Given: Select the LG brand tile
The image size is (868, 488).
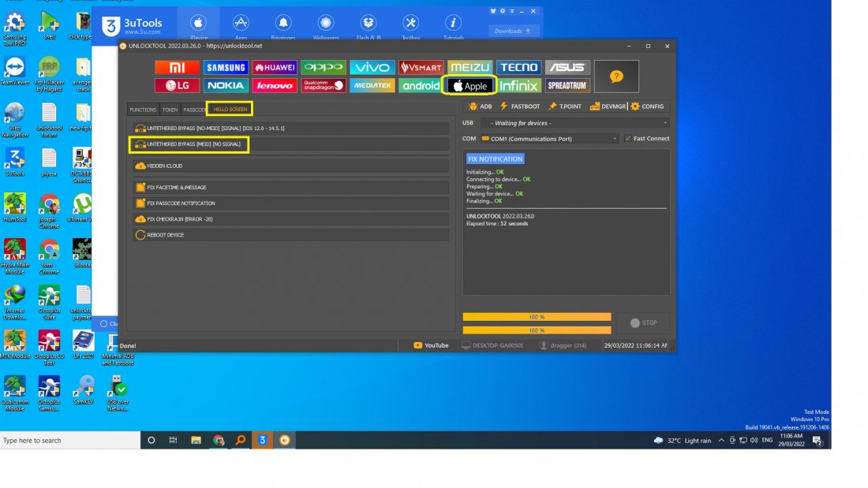Looking at the screenshot, I should (177, 85).
